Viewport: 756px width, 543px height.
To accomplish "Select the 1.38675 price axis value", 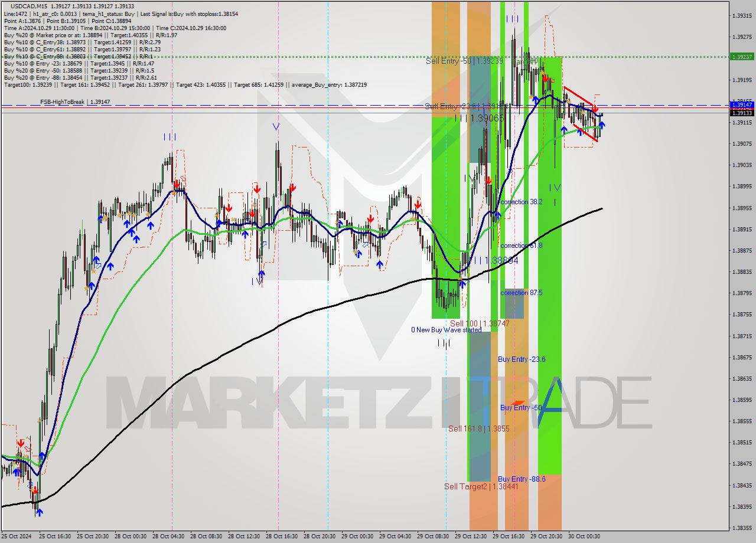I will coord(742,357).
